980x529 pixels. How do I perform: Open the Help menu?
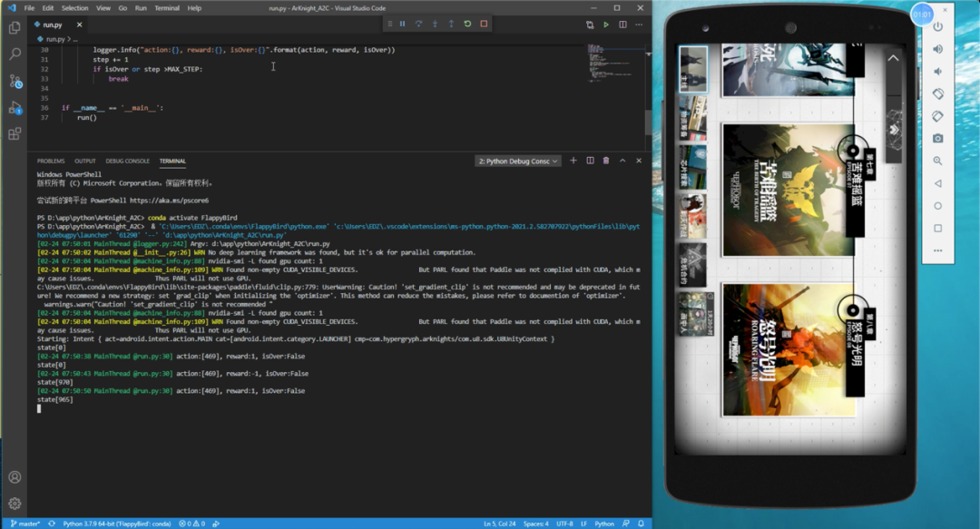(194, 8)
